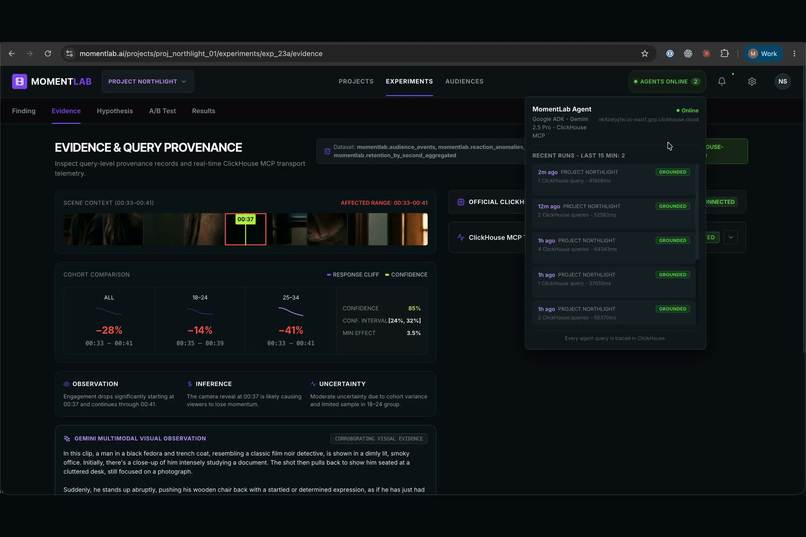This screenshot has height=537, width=806.
Task: Click the Uncertainty section icon
Action: click(x=313, y=384)
